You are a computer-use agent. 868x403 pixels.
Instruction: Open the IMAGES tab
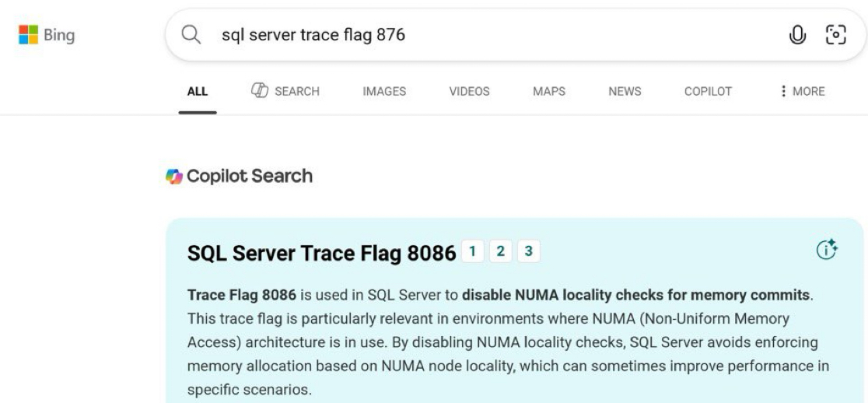tap(384, 92)
